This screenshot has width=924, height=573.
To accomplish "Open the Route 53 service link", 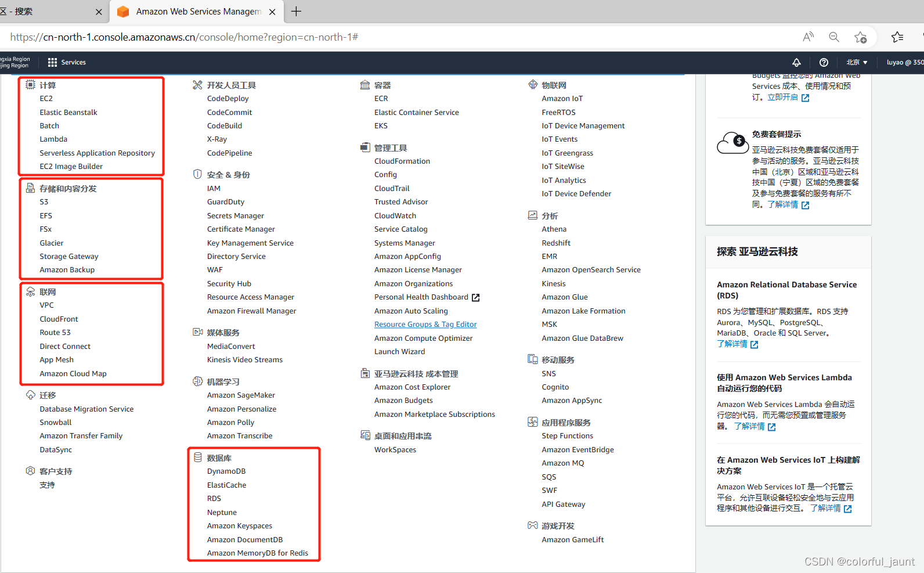I will [55, 333].
